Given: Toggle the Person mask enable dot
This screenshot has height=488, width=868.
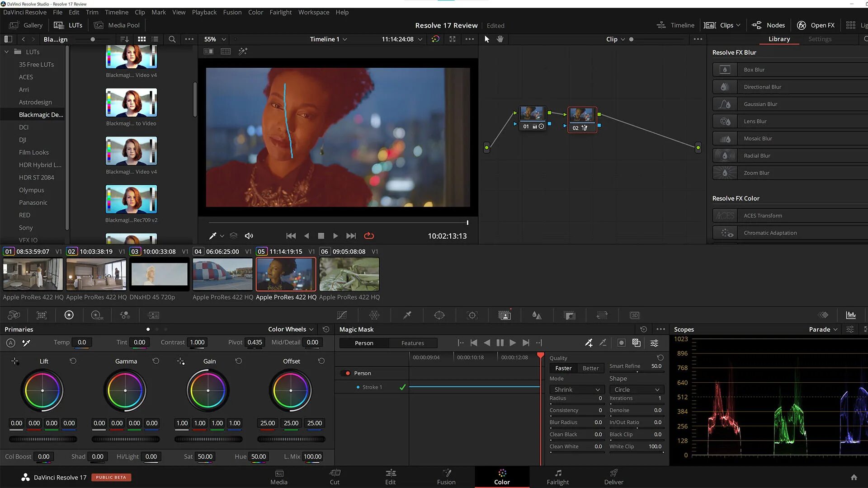Looking at the screenshot, I should tap(348, 373).
